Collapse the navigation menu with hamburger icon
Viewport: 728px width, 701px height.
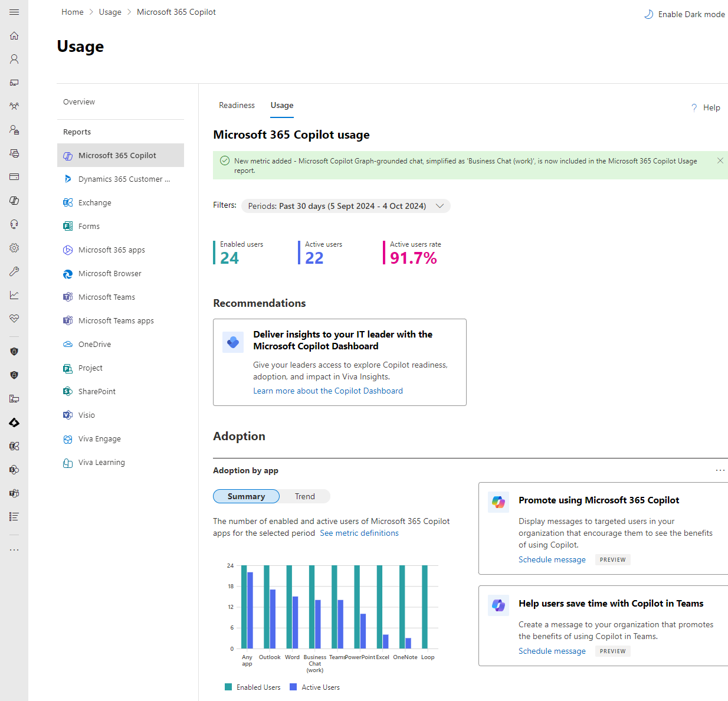pos(14,12)
